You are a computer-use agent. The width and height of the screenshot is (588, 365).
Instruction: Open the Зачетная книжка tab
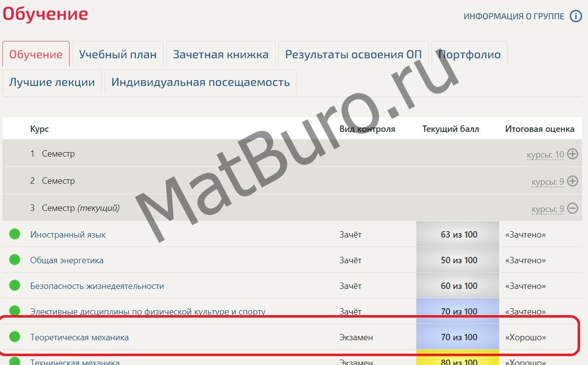tap(220, 54)
